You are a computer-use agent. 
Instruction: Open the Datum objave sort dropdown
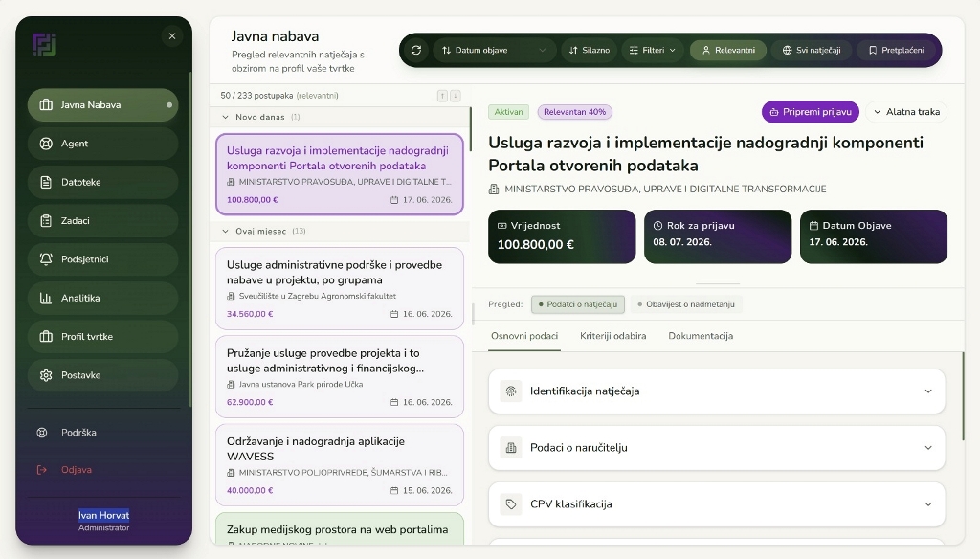[x=494, y=50]
